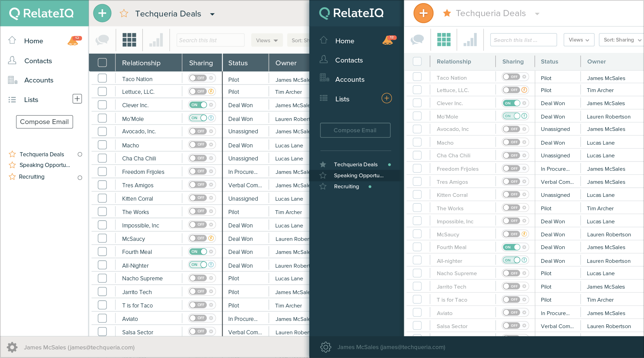The height and width of the screenshot is (358, 644).
Task: Click the filled orange star beside Techqueria Deals title
Action: click(x=447, y=13)
